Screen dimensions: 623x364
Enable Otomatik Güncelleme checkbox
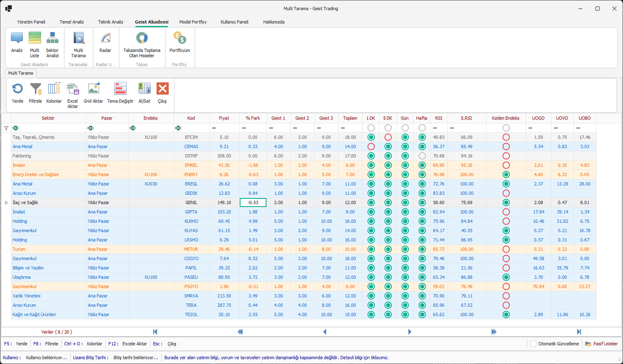tap(533, 344)
